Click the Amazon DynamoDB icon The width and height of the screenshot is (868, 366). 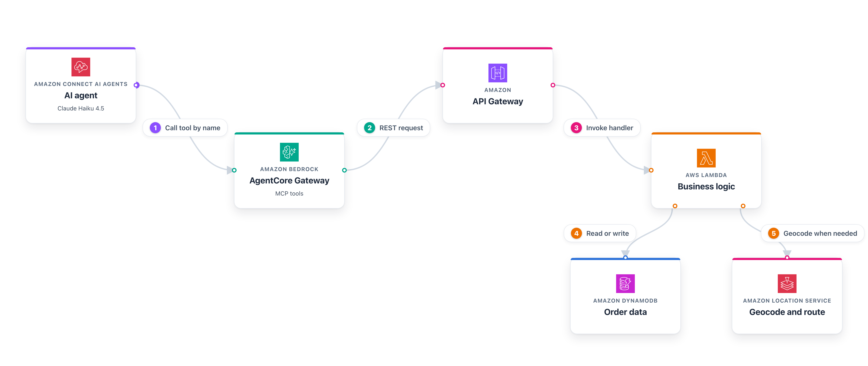tap(625, 283)
